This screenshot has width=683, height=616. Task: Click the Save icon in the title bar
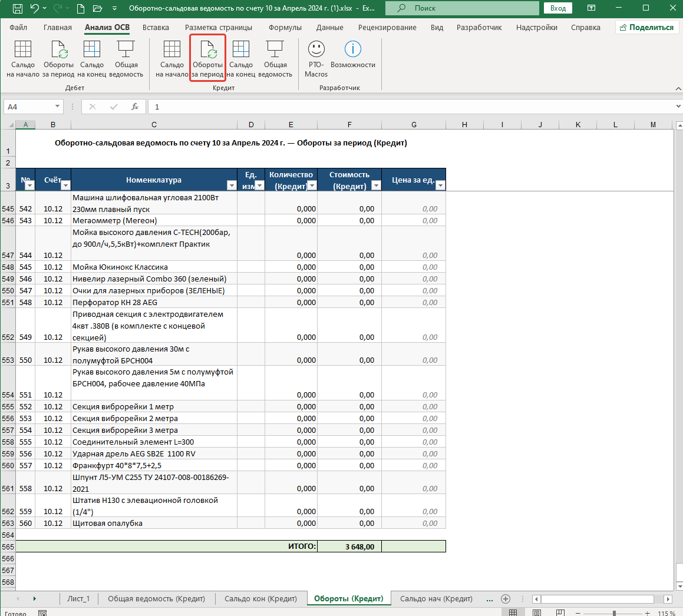[x=18, y=8]
